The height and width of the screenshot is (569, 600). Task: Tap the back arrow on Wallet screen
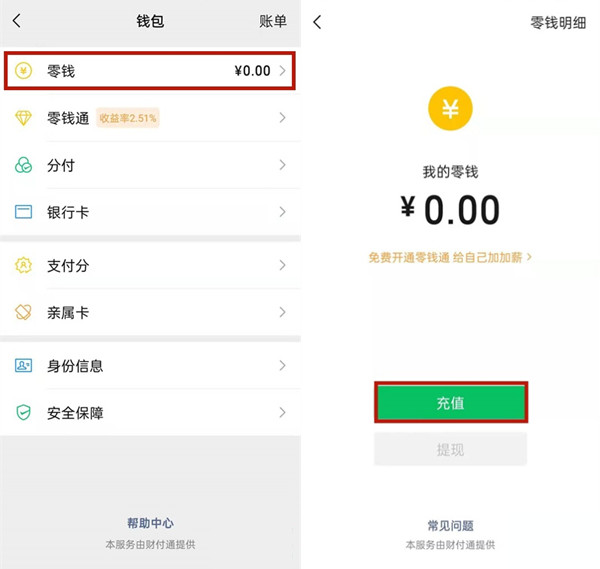(17, 21)
